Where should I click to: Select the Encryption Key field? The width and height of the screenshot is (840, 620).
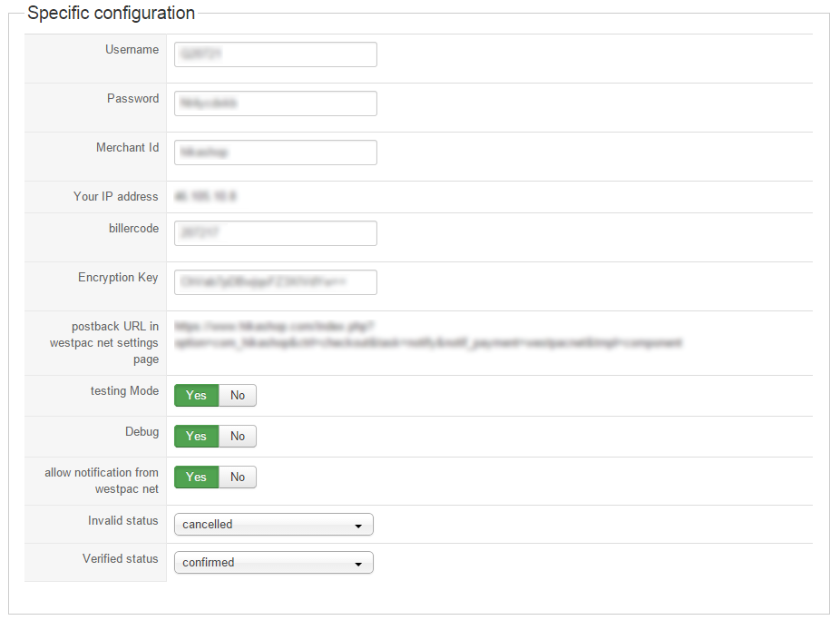[x=275, y=282]
